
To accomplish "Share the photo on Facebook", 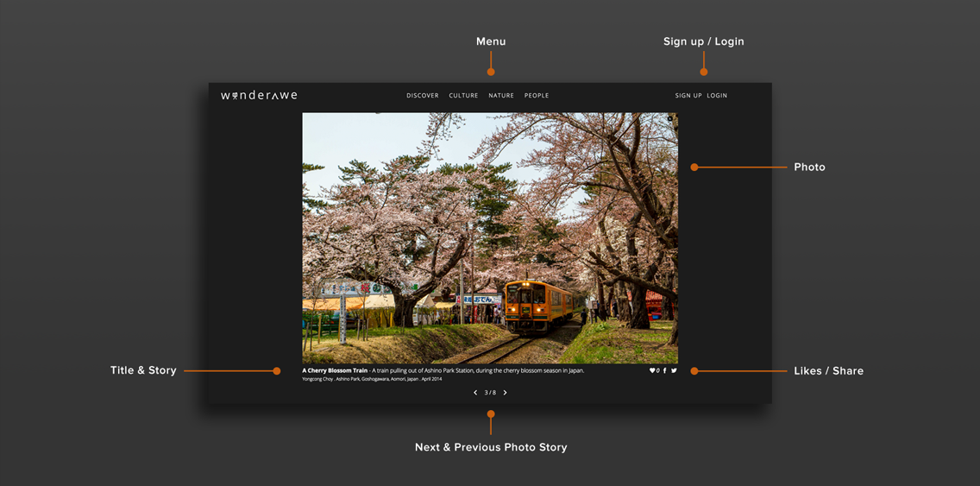I will (x=664, y=370).
